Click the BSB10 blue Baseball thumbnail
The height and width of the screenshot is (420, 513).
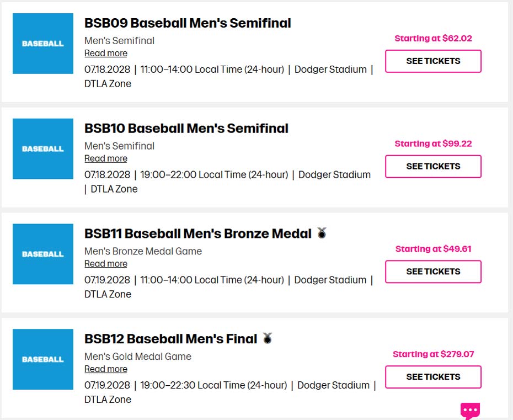[x=43, y=149]
